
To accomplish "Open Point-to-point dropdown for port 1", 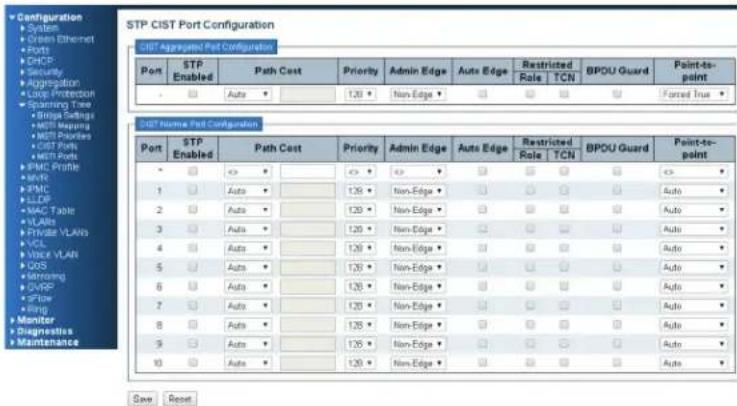I will [693, 191].
